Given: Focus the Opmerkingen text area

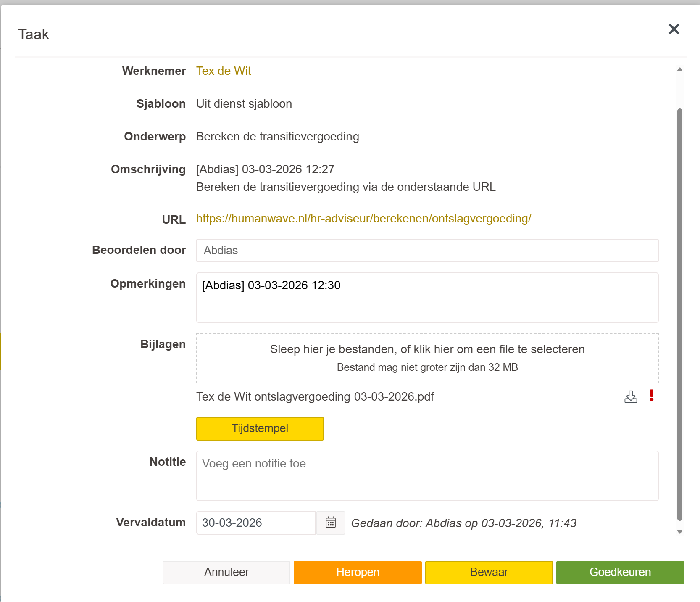Looking at the screenshot, I should [427, 298].
